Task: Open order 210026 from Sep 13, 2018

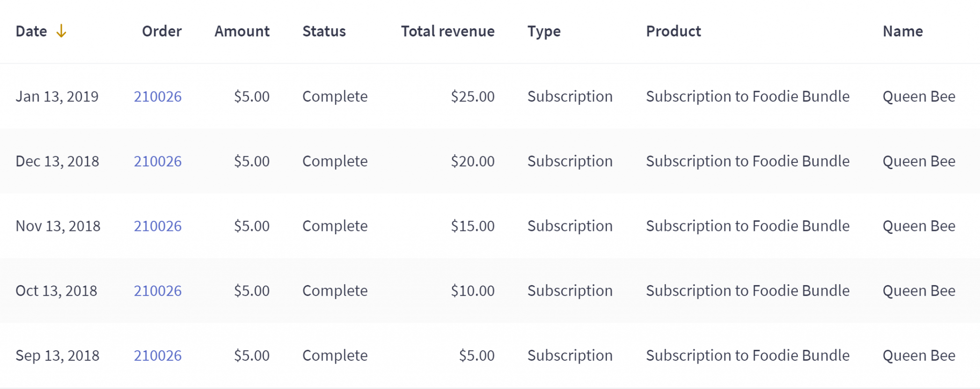Action: [x=158, y=355]
